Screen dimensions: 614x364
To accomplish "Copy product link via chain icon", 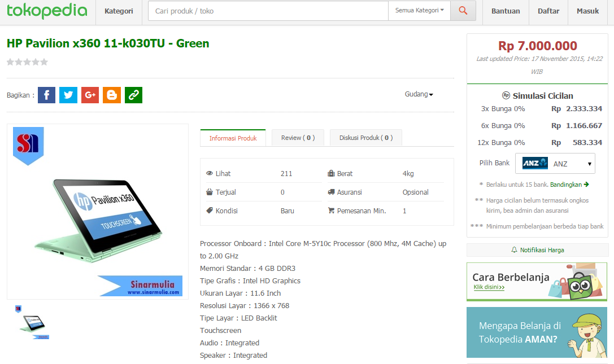I will click(133, 95).
